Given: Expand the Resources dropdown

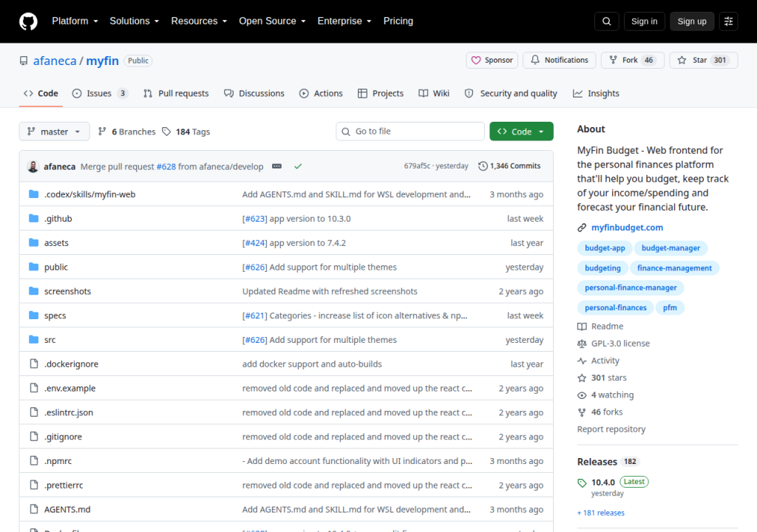Looking at the screenshot, I should tap(199, 21).
